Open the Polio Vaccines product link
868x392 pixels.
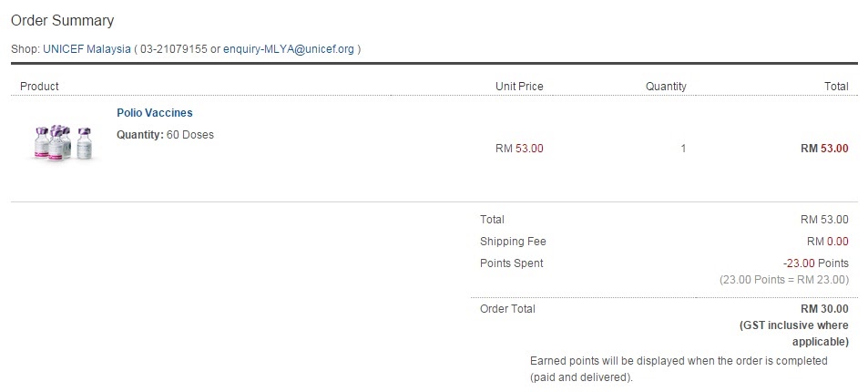pyautogui.click(x=154, y=113)
